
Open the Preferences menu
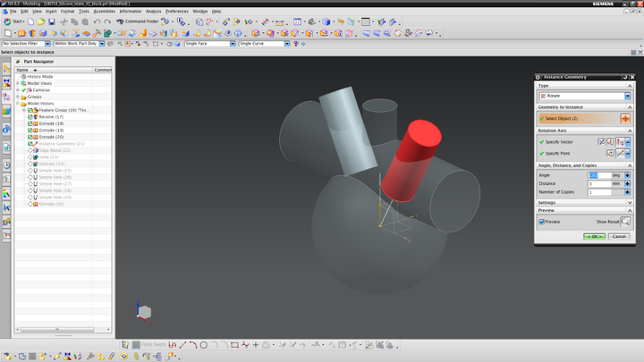(x=176, y=12)
